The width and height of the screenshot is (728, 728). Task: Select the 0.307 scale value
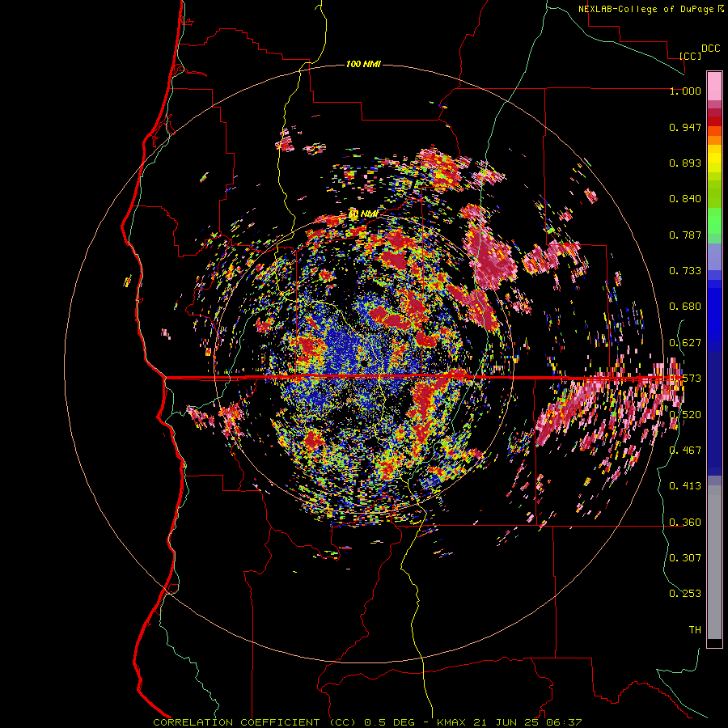click(x=685, y=558)
